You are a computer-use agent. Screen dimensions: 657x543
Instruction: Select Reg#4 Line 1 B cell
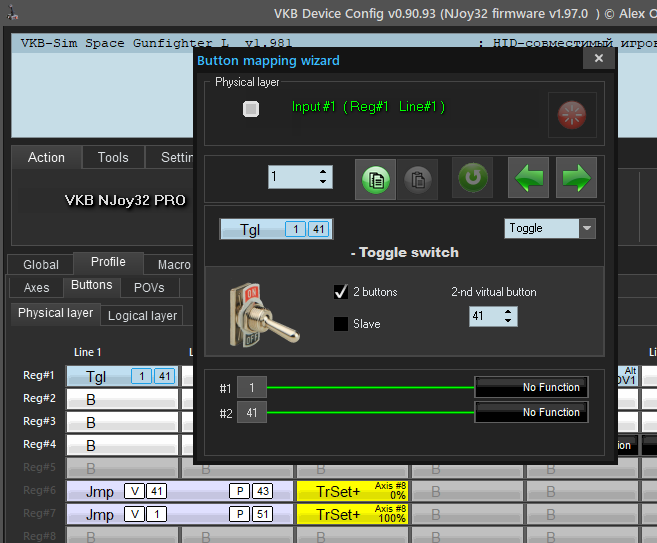(x=122, y=445)
